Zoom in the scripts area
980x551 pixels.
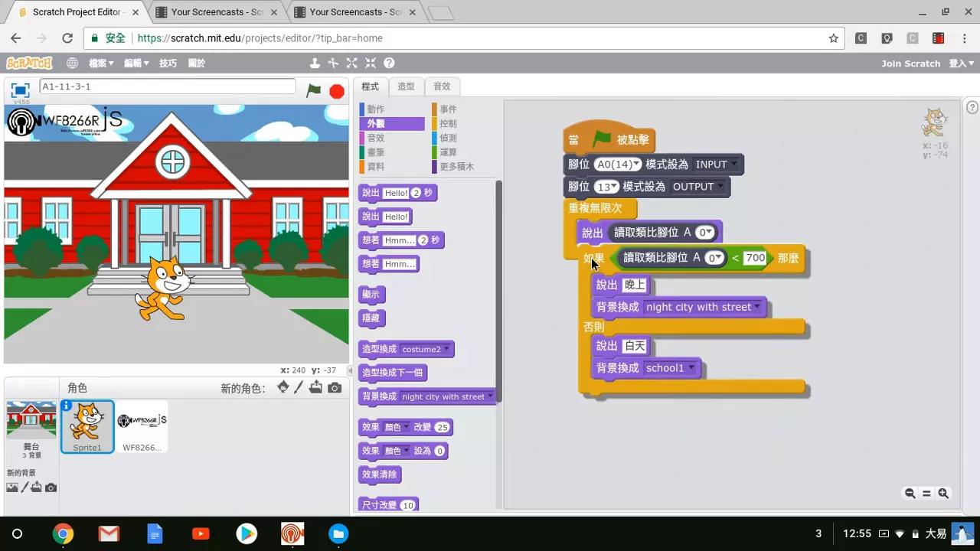pyautogui.click(x=943, y=494)
